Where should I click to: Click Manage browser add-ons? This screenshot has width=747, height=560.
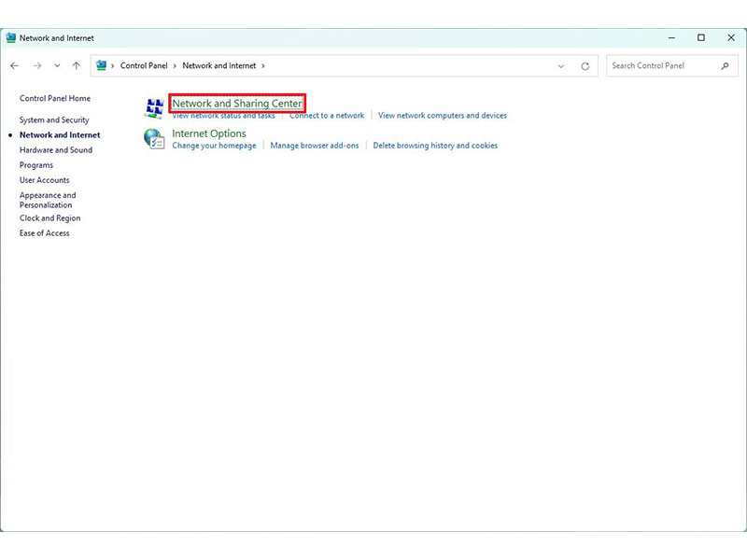coord(315,146)
